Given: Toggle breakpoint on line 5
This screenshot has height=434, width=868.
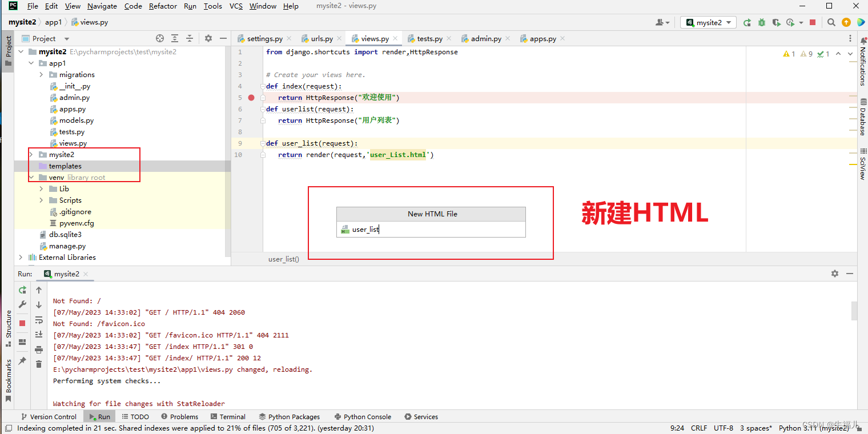Looking at the screenshot, I should [x=251, y=98].
